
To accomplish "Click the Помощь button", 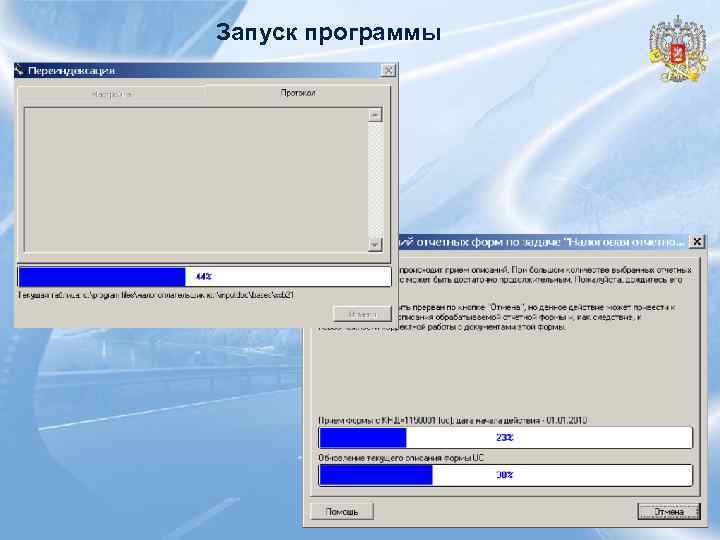I will pyautogui.click(x=342, y=512).
